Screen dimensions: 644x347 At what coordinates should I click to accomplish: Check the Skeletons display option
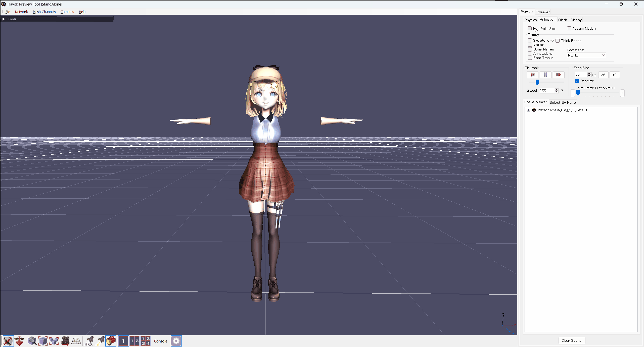[x=530, y=40]
